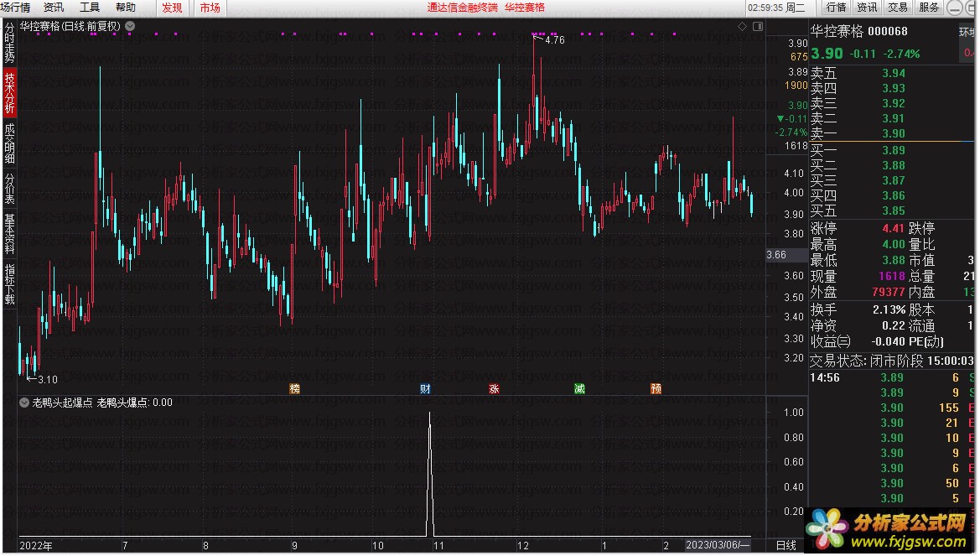Select the 分时走势 sidebar tab
The image size is (980, 556).
coord(9,43)
